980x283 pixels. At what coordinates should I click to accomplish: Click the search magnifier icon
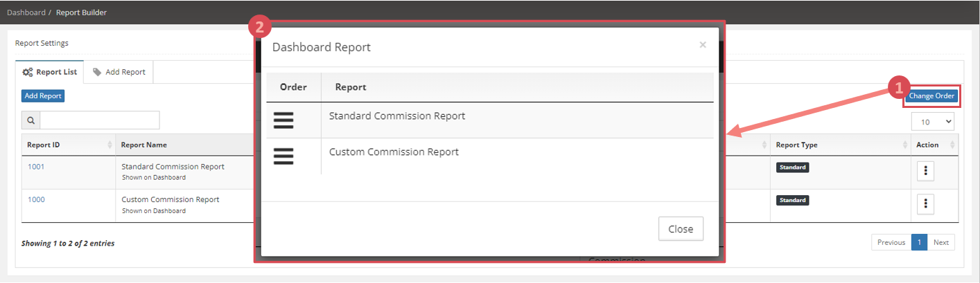[x=31, y=120]
